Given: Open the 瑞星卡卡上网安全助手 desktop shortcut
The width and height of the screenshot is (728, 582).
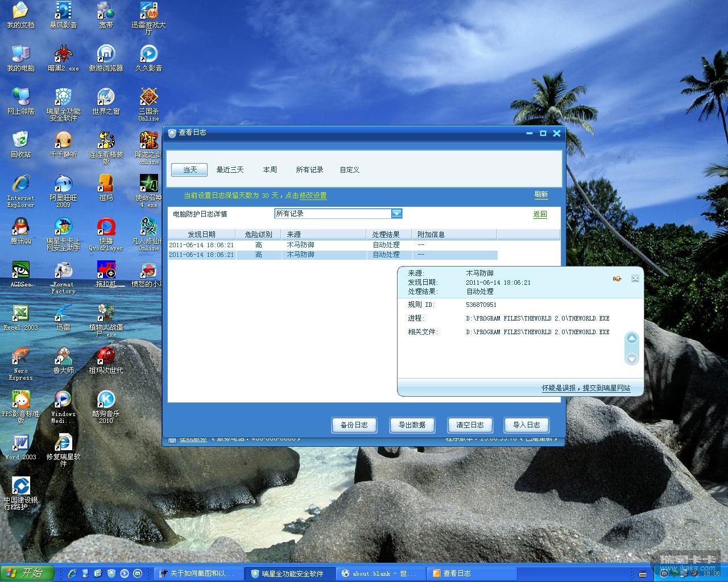Looking at the screenshot, I should click(x=63, y=234).
